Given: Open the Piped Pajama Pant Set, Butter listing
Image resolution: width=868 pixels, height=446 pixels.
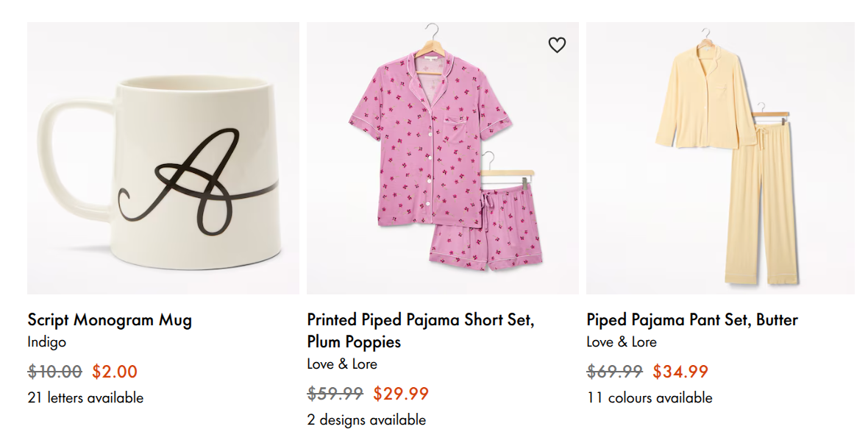Looking at the screenshot, I should click(x=691, y=320).
